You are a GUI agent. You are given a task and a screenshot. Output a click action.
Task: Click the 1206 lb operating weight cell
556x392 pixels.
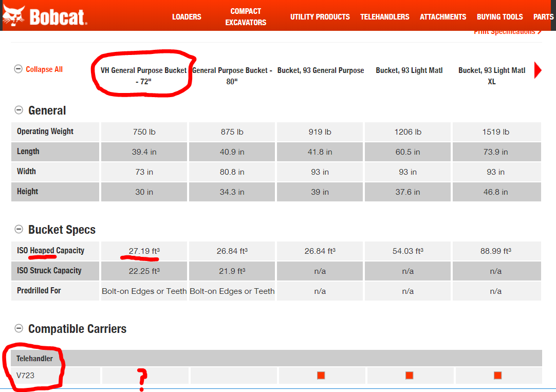click(408, 132)
